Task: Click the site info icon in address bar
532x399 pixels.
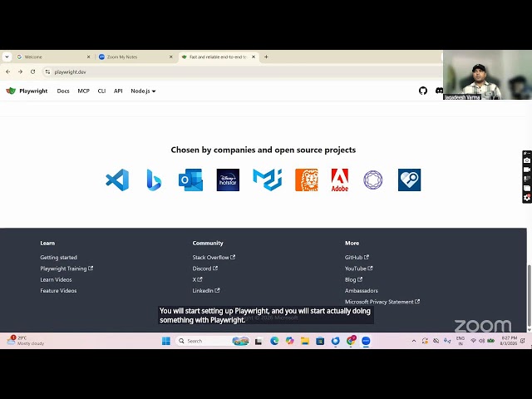Action: (48, 72)
